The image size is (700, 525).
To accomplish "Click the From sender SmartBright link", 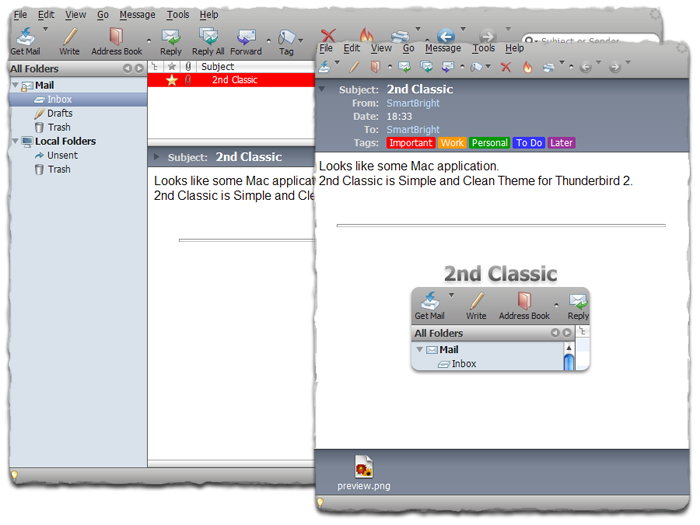I will click(x=413, y=103).
